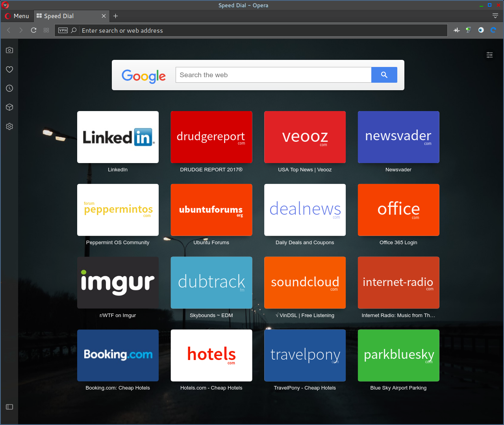Click the blue circular arrow extension icon

(493, 30)
